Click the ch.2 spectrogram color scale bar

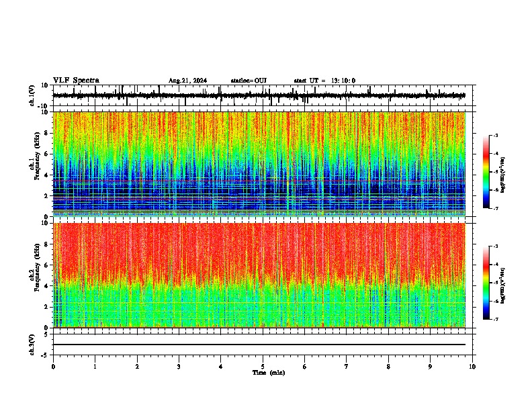(x=486, y=283)
